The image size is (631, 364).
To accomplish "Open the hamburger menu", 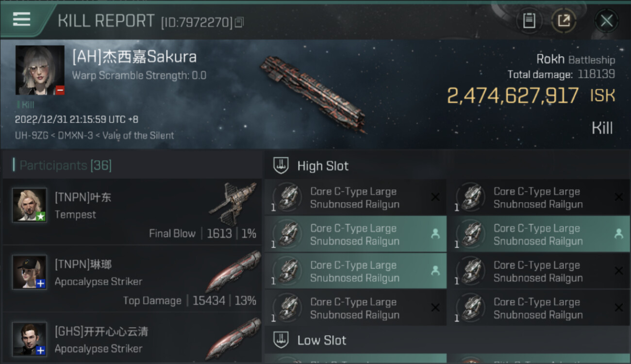I will click(x=22, y=20).
